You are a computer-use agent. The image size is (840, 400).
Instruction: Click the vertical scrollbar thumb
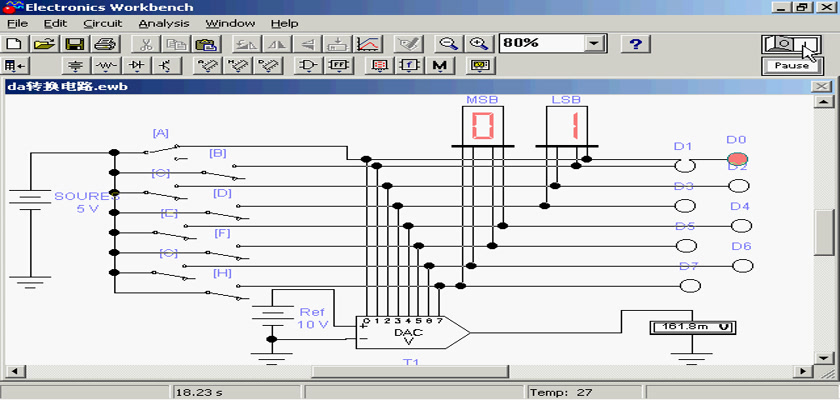pyautogui.click(x=823, y=232)
